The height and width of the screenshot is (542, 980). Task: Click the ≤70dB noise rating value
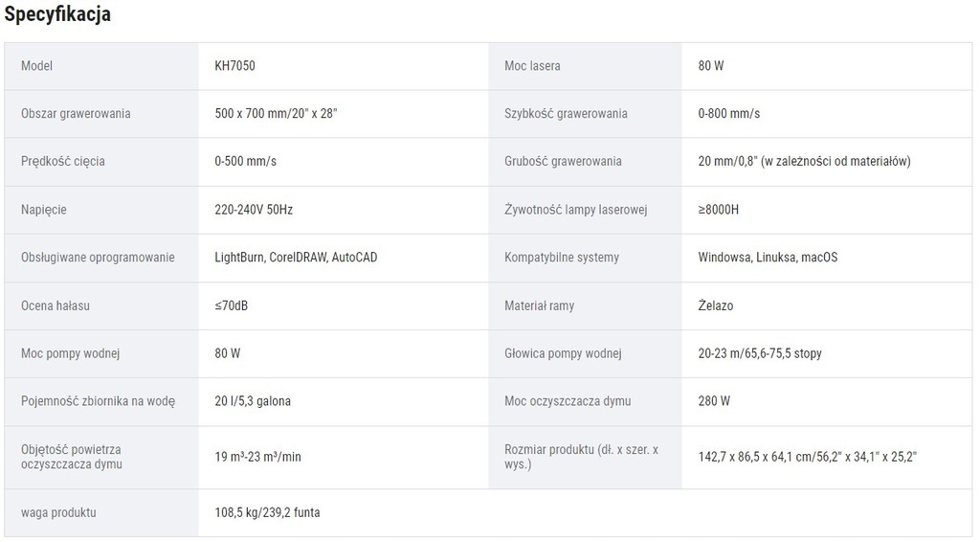click(231, 305)
